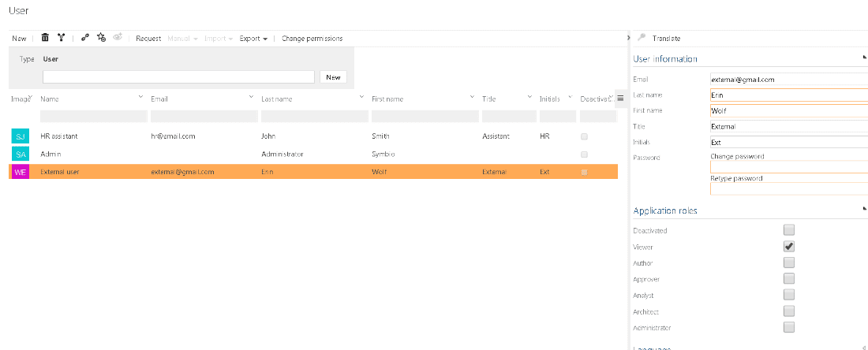Edit the Last name field showing Erin
868x350 pixels.
point(789,95)
